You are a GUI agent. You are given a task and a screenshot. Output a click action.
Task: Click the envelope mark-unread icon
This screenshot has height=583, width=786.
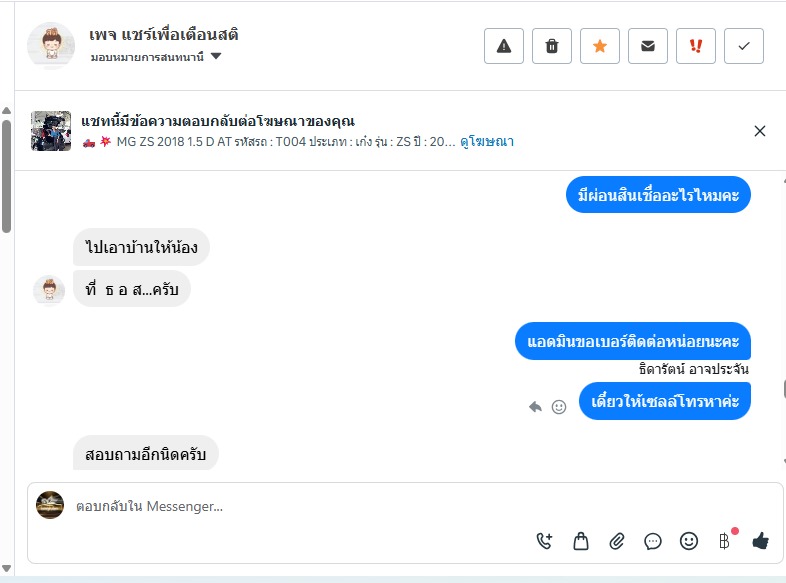(x=648, y=46)
